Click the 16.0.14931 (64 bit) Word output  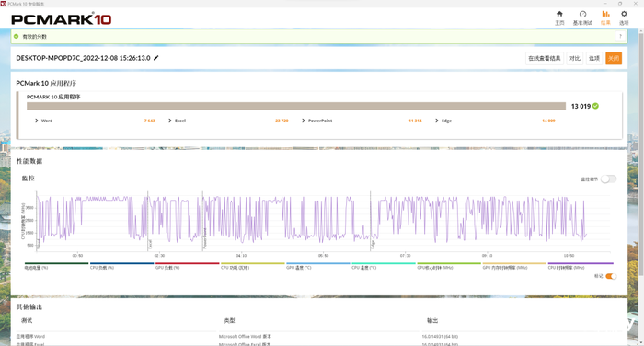440,336
